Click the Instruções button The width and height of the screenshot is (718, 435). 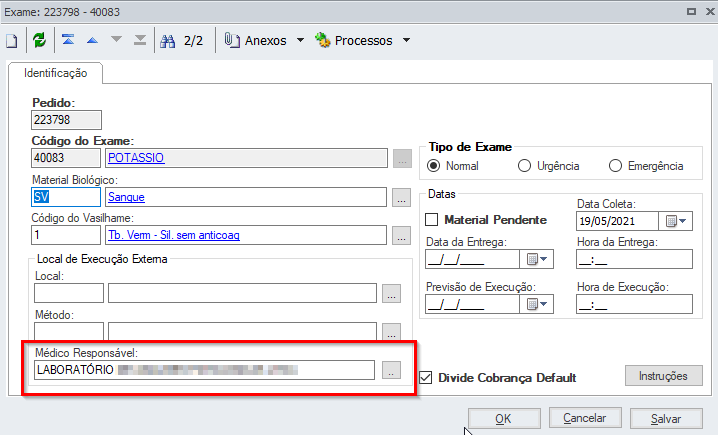point(664,376)
